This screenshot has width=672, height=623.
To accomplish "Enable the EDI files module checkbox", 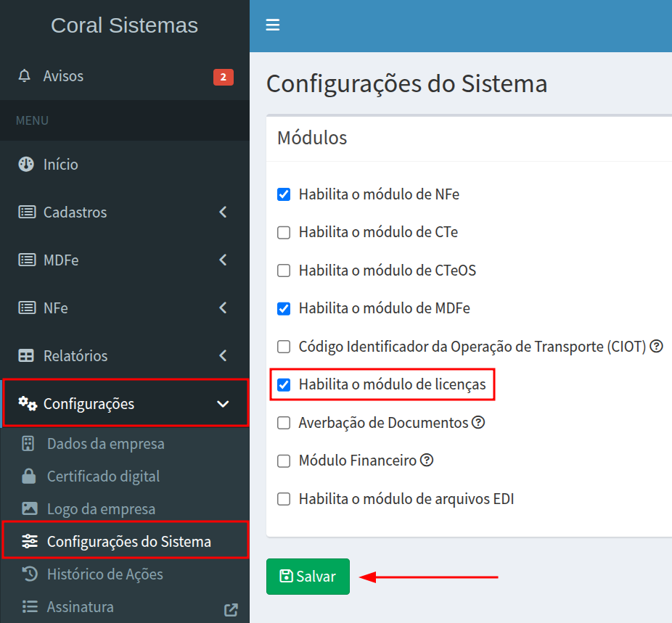I will click(x=284, y=499).
